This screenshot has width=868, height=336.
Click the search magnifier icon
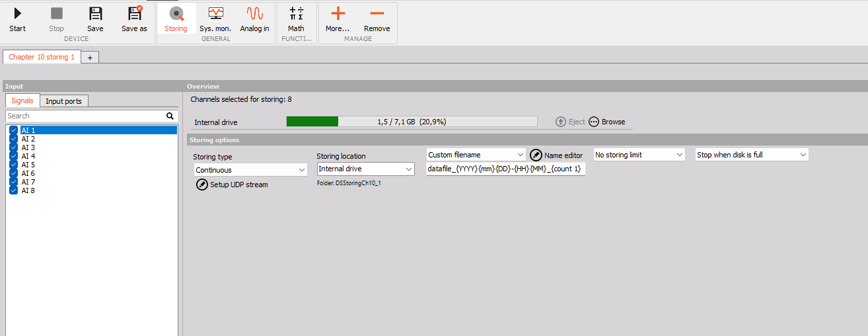pyautogui.click(x=170, y=116)
